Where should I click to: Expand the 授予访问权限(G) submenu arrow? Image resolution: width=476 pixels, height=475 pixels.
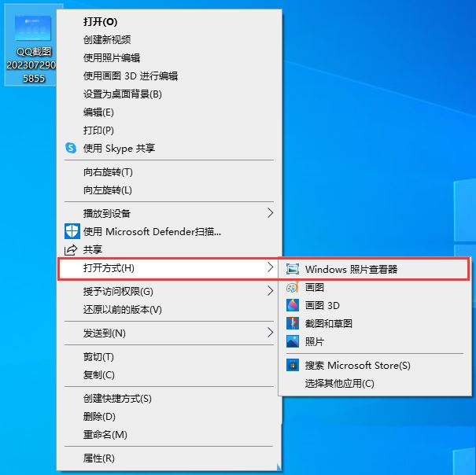click(270, 291)
